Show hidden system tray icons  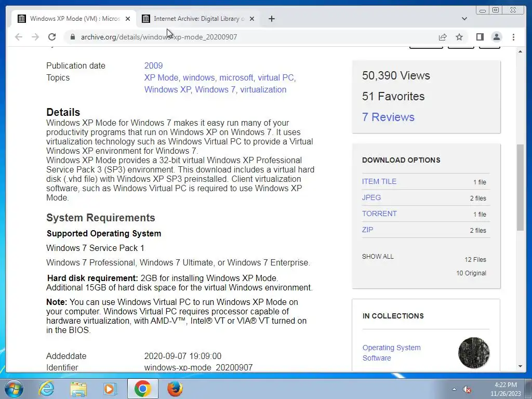coord(454,389)
